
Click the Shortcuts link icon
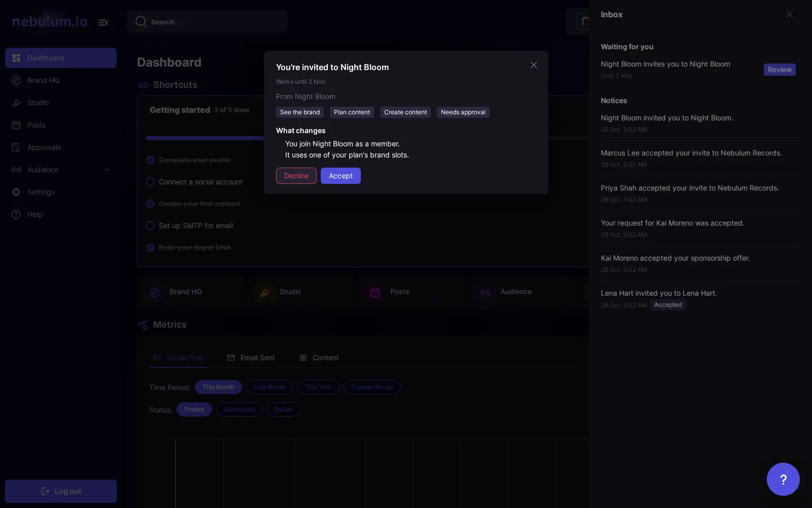143,85
